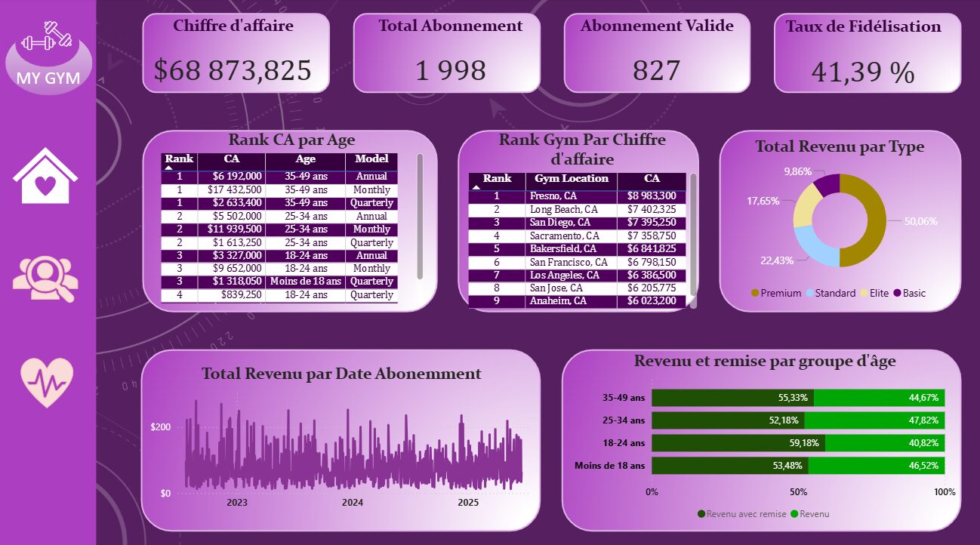
Task: Click the $839,250 CA cell
Action: tap(232, 295)
